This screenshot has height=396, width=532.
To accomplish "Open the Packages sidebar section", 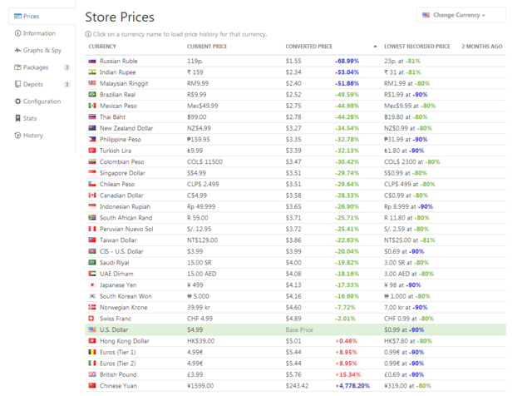I will 36,67.
